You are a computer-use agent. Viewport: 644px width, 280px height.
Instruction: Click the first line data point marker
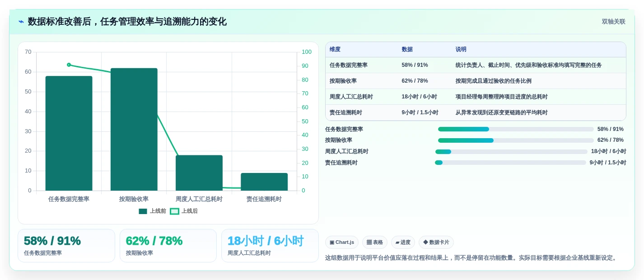[x=69, y=65]
